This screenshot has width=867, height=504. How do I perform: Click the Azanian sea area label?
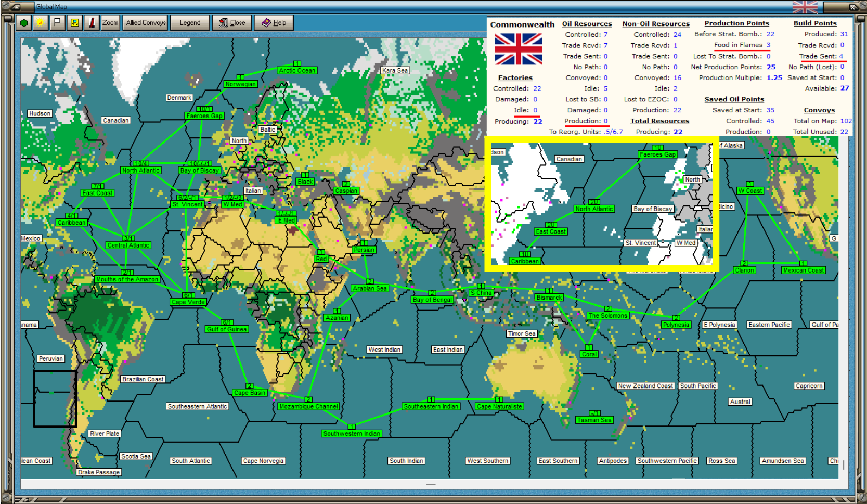pyautogui.click(x=337, y=318)
